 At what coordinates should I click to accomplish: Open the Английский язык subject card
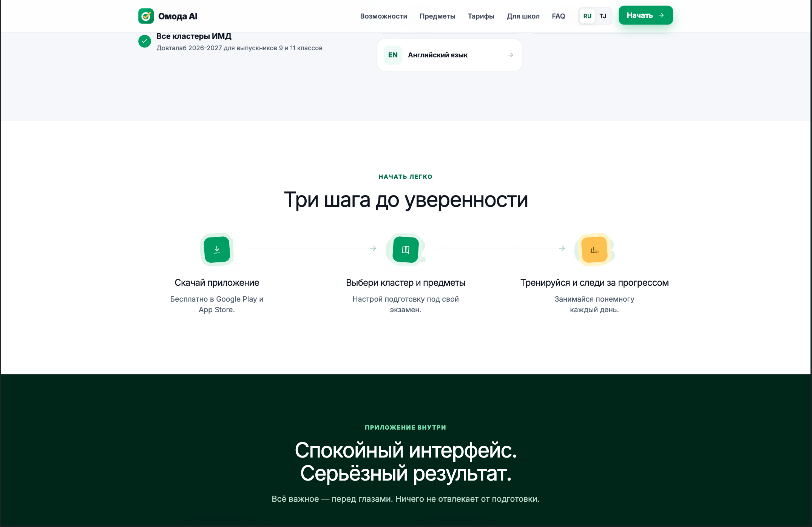point(449,55)
